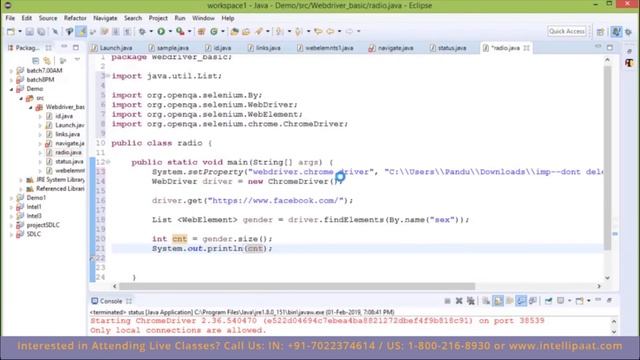The height and width of the screenshot is (360, 640).
Task: Click the Clear Console icon
Action: [486, 301]
